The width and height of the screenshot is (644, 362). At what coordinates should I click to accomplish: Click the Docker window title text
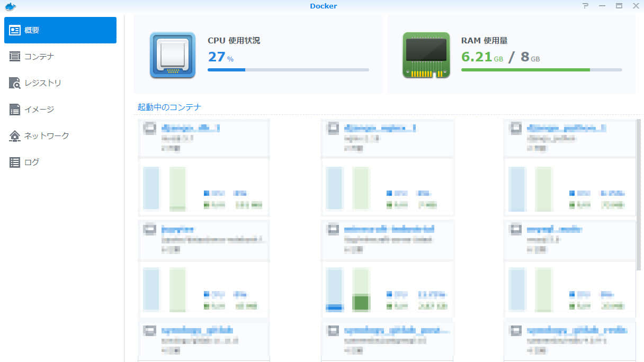pyautogui.click(x=324, y=6)
